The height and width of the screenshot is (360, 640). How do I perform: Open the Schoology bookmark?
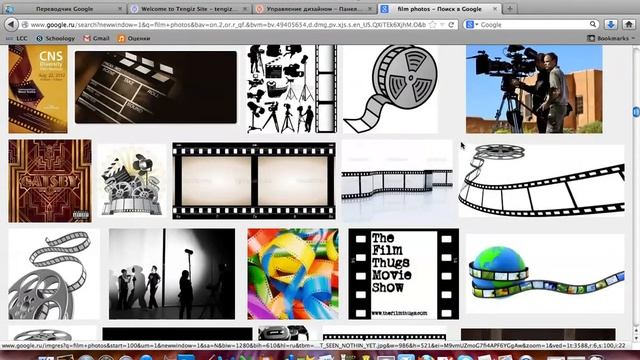pyautogui.click(x=56, y=38)
